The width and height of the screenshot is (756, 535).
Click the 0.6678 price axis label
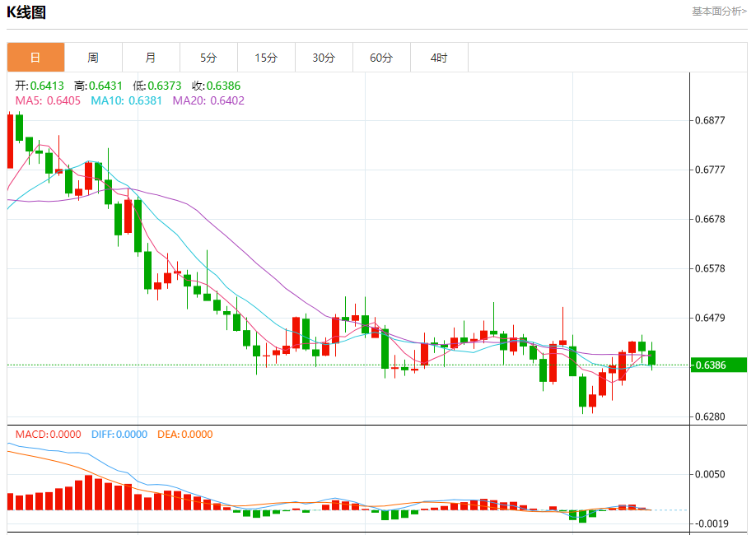point(710,219)
